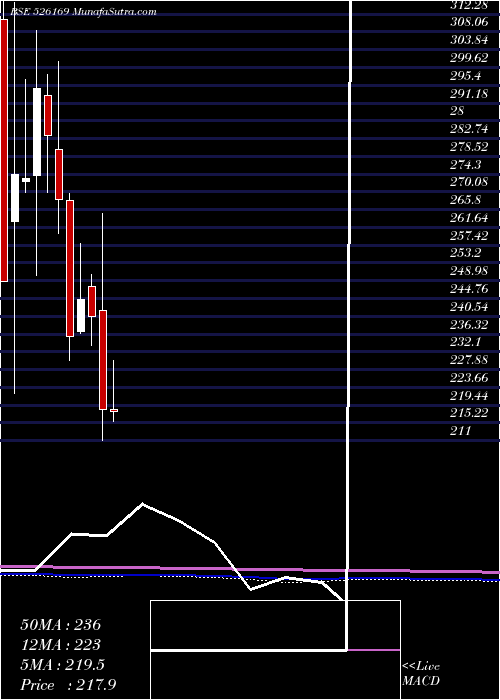Click the 270.08 price axis label
Image resolution: width=500 pixels, height=700 pixels.
[470, 182]
